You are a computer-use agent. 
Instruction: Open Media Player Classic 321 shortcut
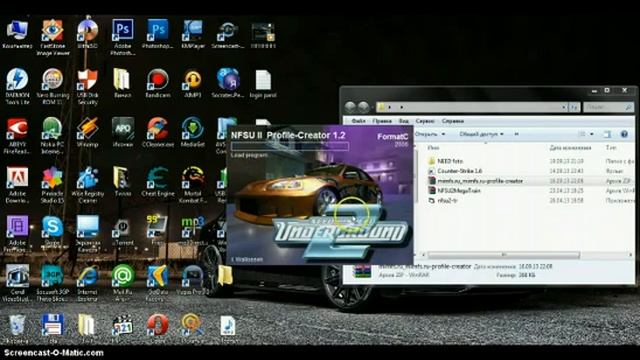tap(122, 329)
